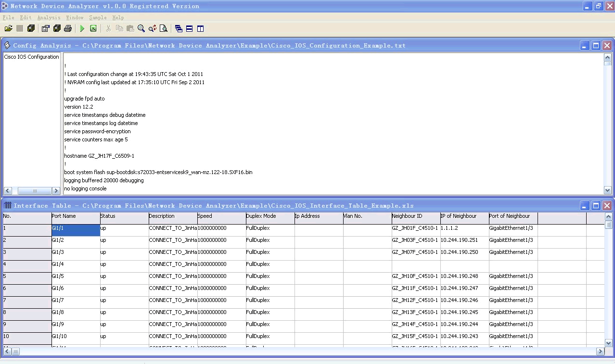Minimize the Config Analysis child window
The image size is (615, 364).
tap(585, 46)
